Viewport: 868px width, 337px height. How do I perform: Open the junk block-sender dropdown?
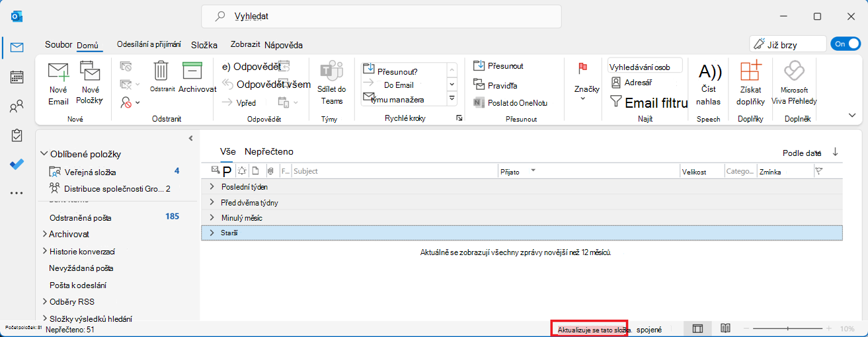point(130,102)
